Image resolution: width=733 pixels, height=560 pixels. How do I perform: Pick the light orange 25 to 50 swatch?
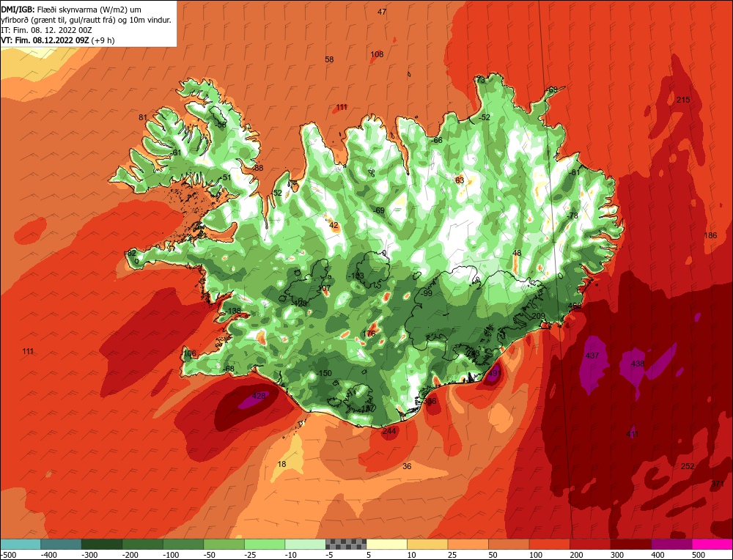pos(468,545)
